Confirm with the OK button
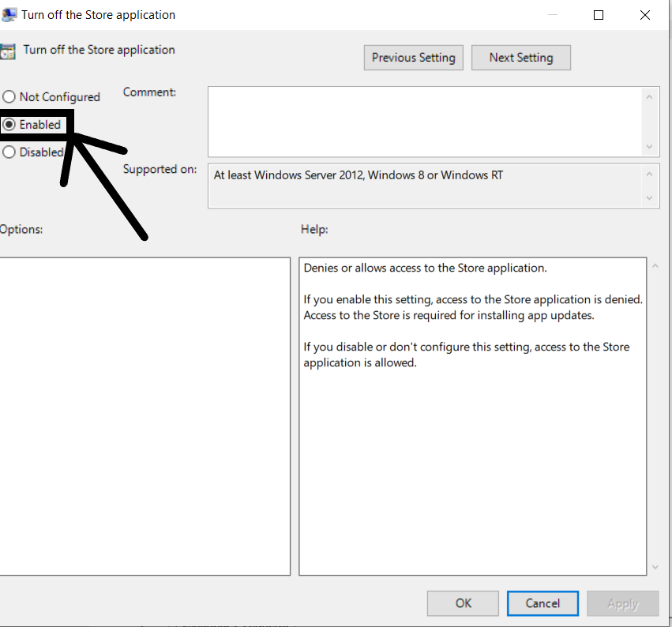This screenshot has width=672, height=627. (x=463, y=603)
